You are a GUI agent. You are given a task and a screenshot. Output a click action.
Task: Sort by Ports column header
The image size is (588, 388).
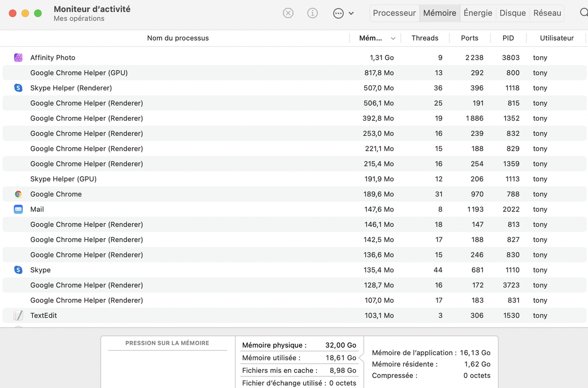pyautogui.click(x=469, y=38)
